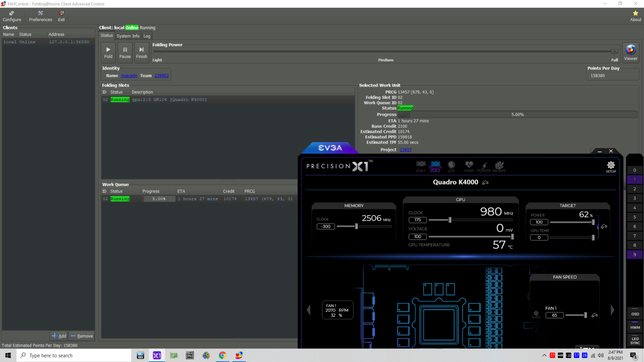The height and width of the screenshot is (362, 644).
Task: Enable AUTO fan mode
Action: pos(536,315)
